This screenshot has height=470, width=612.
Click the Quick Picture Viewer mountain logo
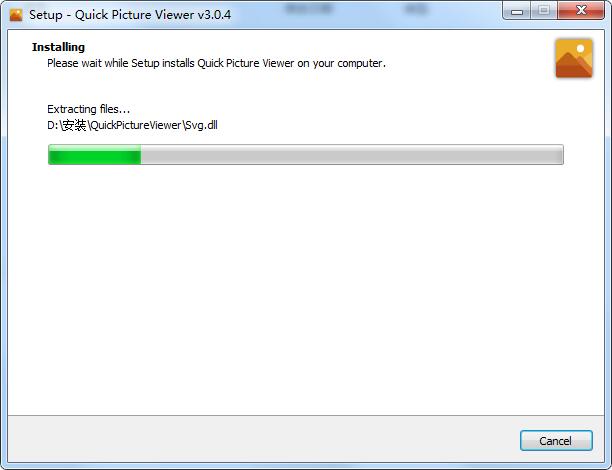574,58
